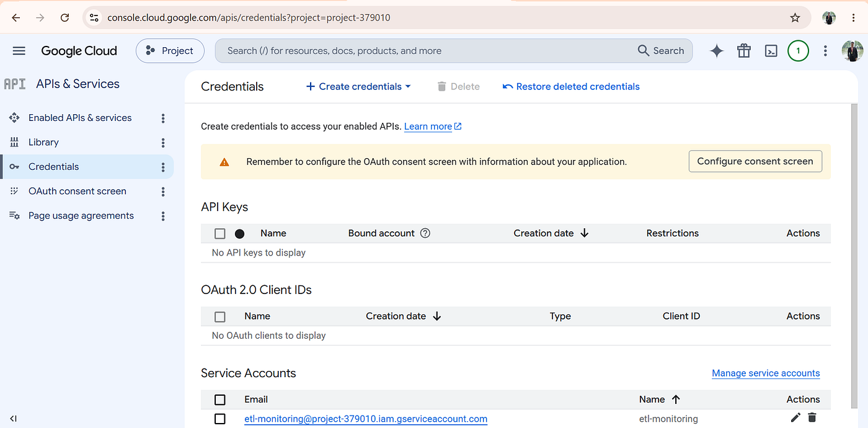Select all OAuth client IDs checkbox
The width and height of the screenshot is (868, 428).
click(219, 316)
